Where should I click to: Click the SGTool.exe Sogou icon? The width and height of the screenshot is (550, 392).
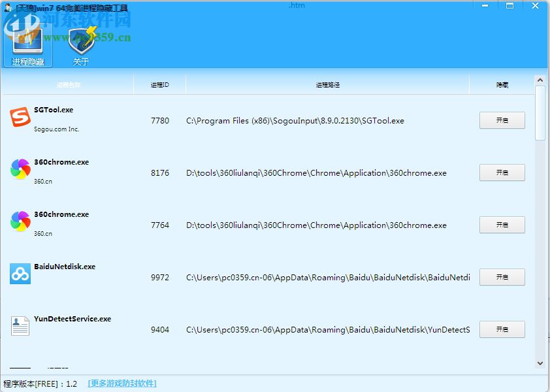point(20,117)
